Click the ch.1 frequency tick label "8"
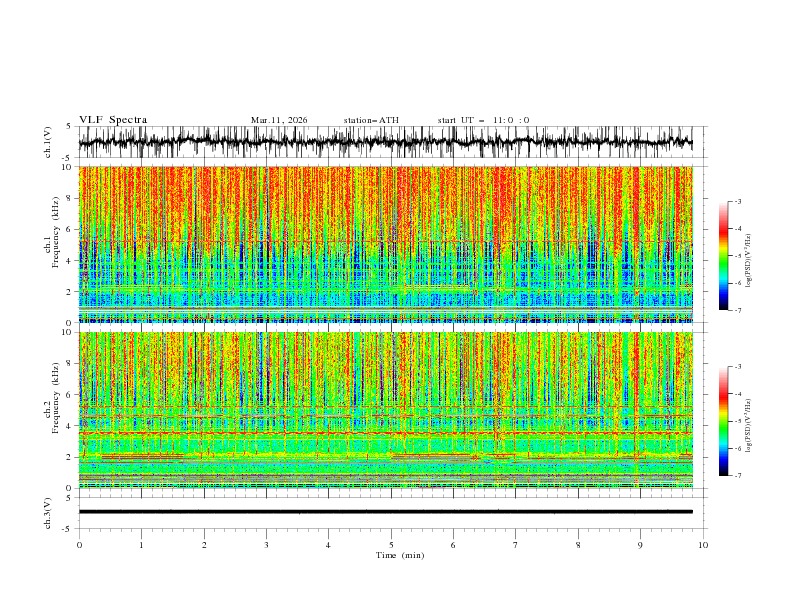 pos(71,198)
